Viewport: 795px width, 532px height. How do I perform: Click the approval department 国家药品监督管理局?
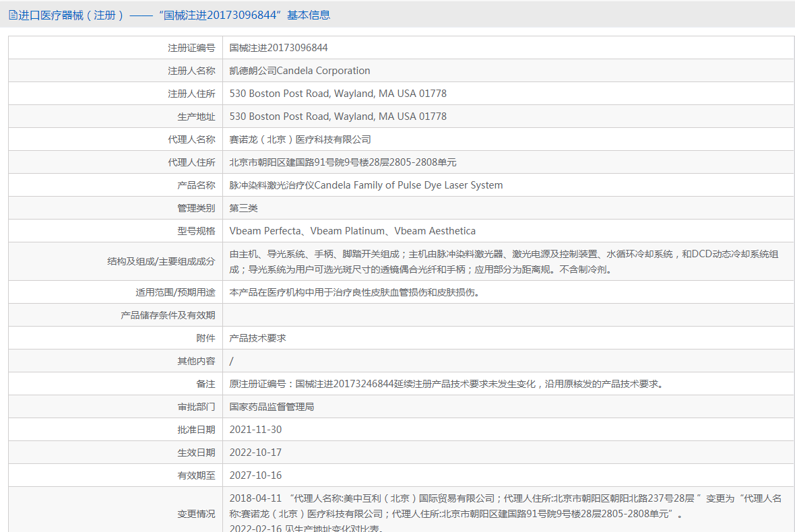click(x=272, y=407)
